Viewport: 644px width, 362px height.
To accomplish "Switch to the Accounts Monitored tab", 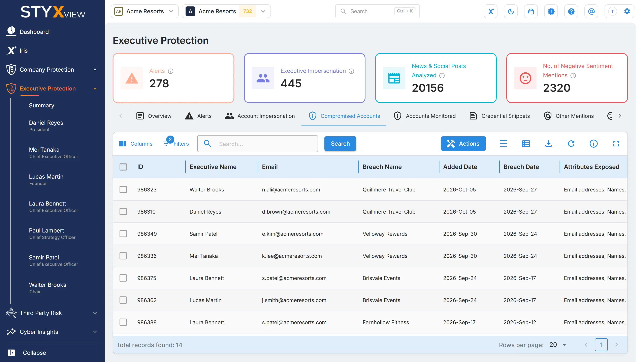I will pyautogui.click(x=424, y=116).
